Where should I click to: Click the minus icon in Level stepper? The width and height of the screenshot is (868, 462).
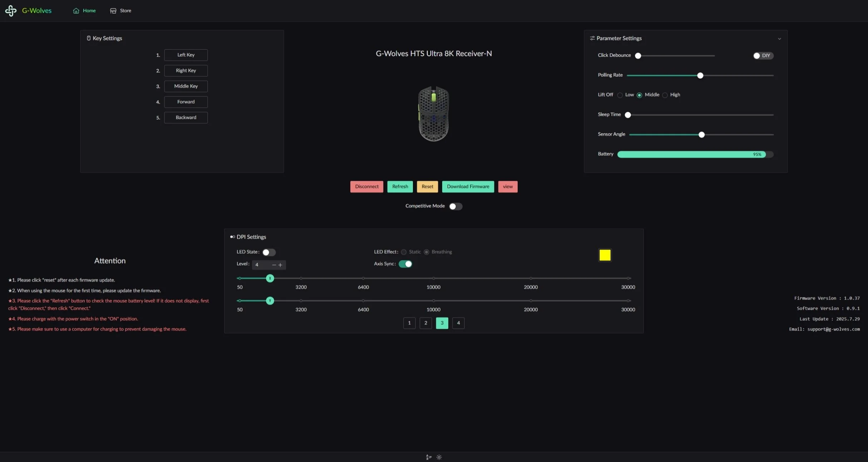[274, 265]
